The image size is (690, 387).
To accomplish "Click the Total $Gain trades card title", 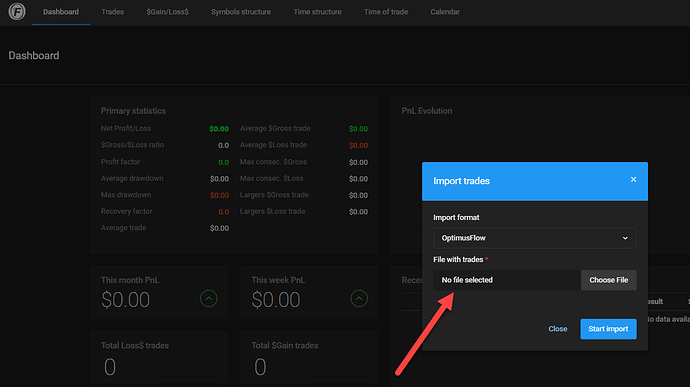I will [x=285, y=346].
